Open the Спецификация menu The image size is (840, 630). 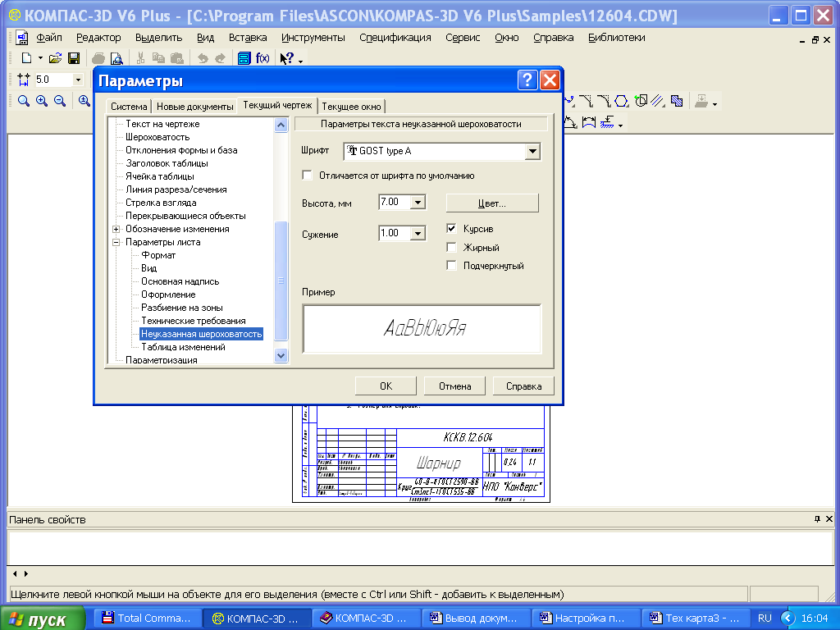[x=395, y=38]
